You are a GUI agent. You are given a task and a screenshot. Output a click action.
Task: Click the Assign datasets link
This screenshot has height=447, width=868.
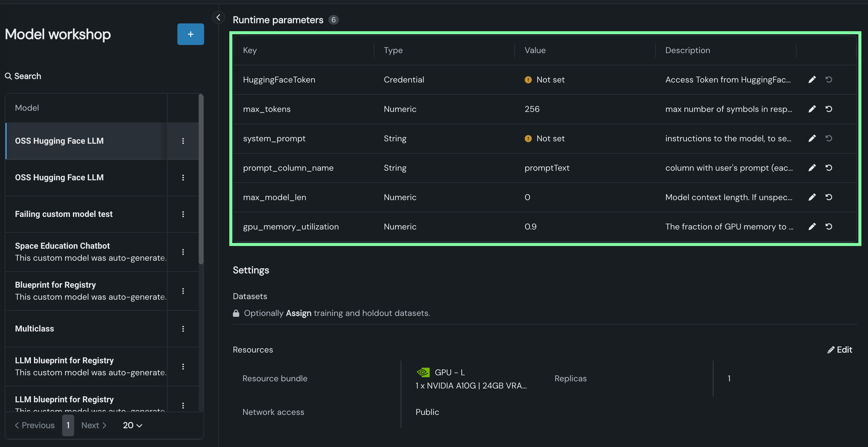point(298,313)
